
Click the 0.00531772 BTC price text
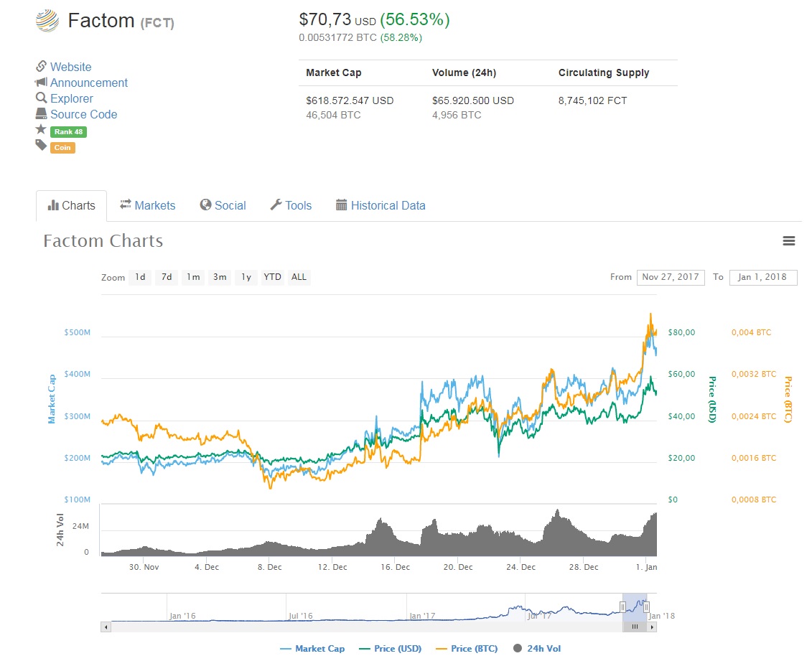[337, 38]
